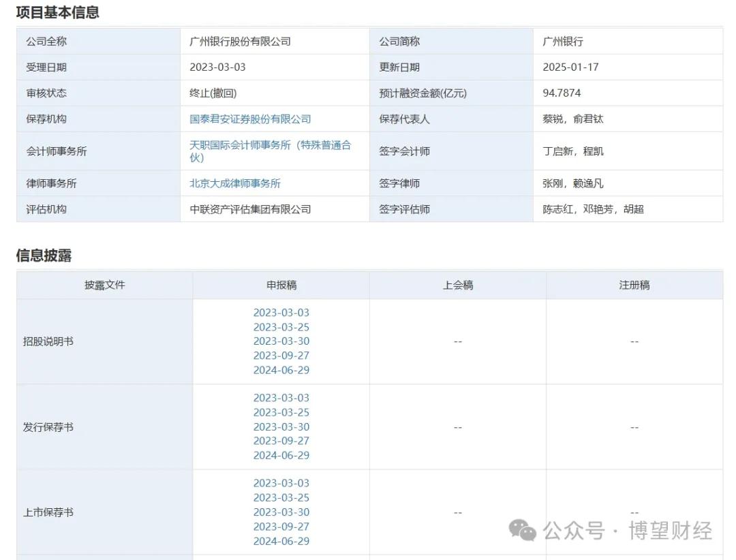Viewport: 736px width, 560px height.
Task: Click the 招股说明书 row label
Action: (48, 342)
